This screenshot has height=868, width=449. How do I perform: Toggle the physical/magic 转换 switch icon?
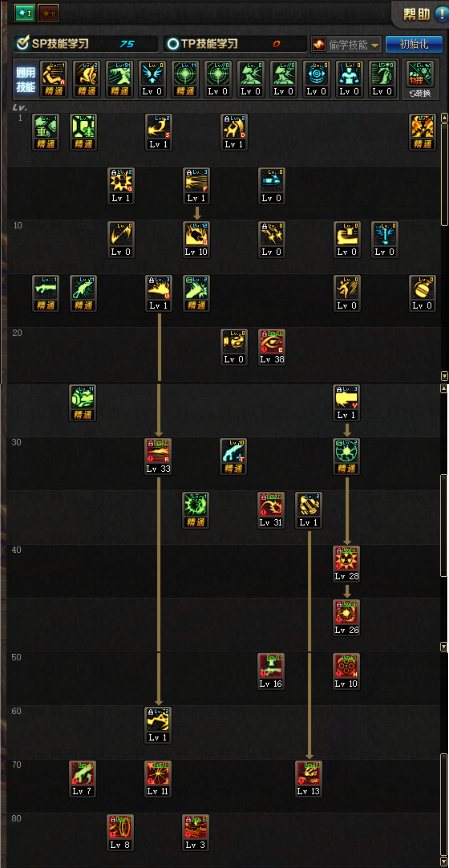420,79
